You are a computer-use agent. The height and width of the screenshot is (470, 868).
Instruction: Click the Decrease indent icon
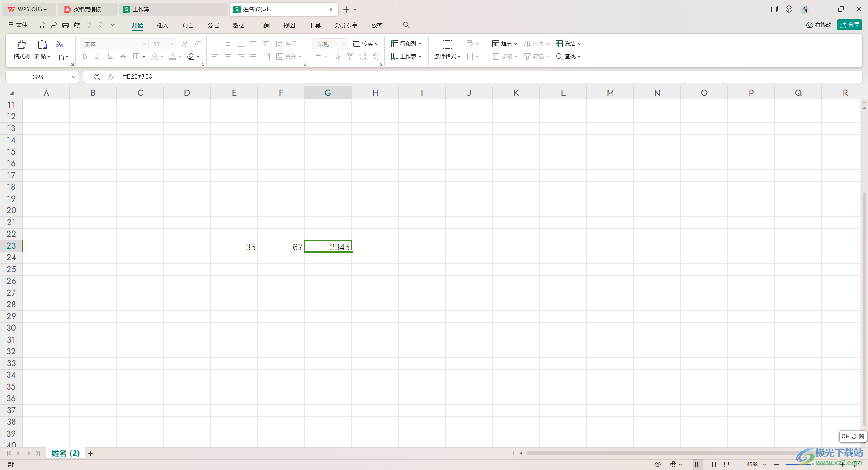[254, 44]
